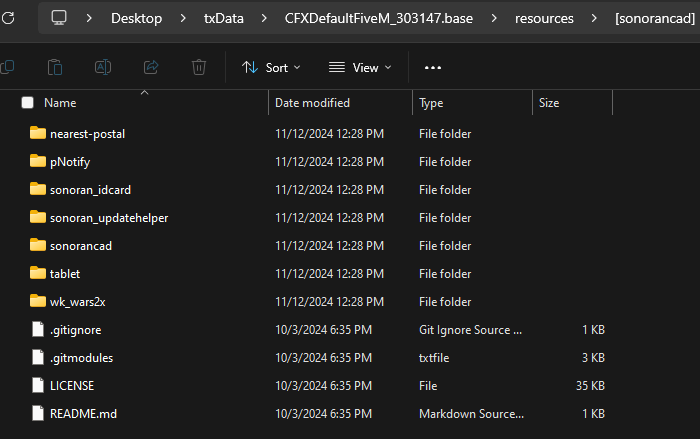
Task: Click the Rename icon in the toolbar
Action: (103, 67)
